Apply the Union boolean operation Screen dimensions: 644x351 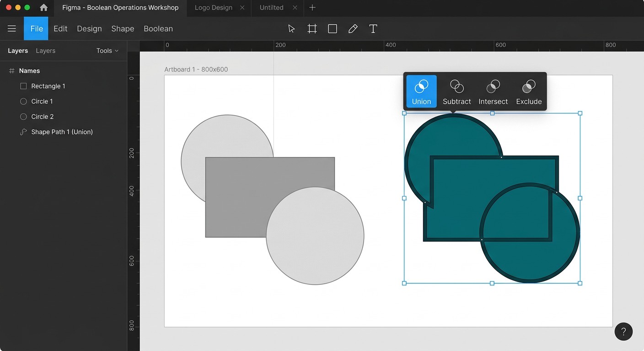[x=421, y=91]
